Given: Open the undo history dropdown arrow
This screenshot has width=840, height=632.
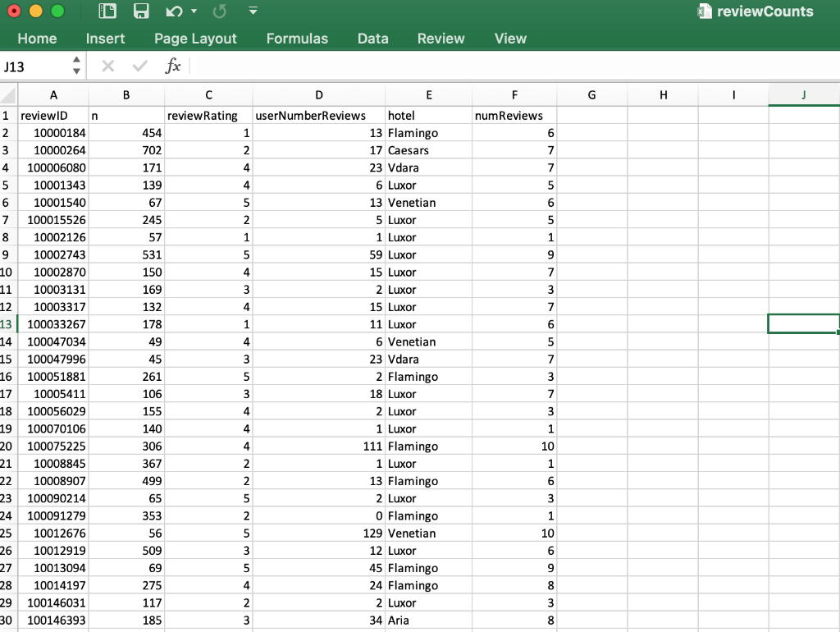Looking at the screenshot, I should [194, 11].
